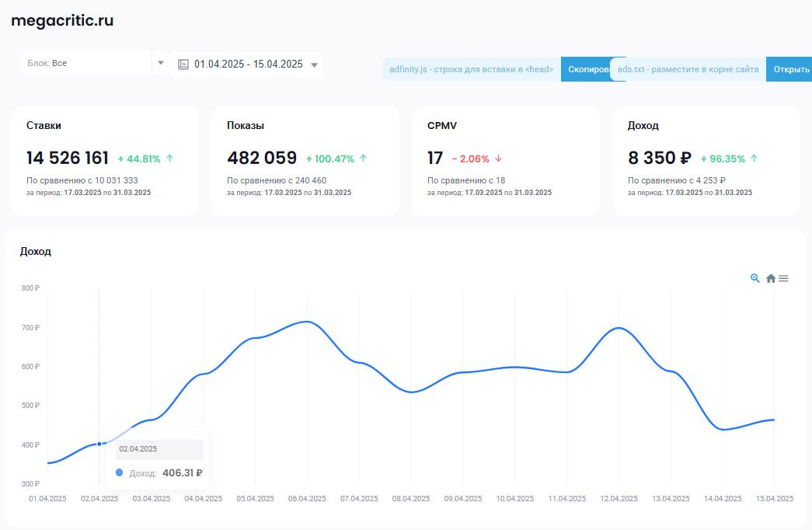
Task: Click y-axis label 800 ₽
Action: pyautogui.click(x=30, y=288)
